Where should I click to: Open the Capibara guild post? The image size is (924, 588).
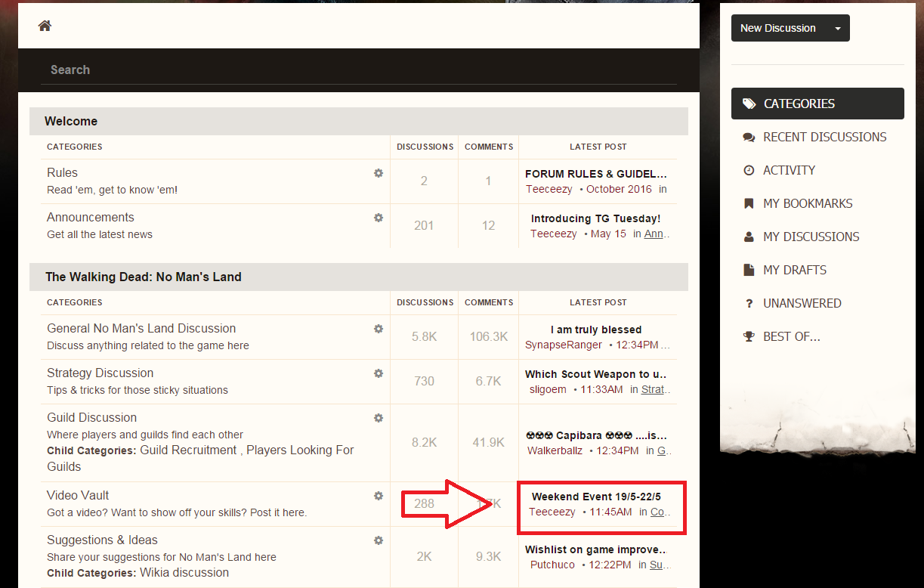[596, 435]
